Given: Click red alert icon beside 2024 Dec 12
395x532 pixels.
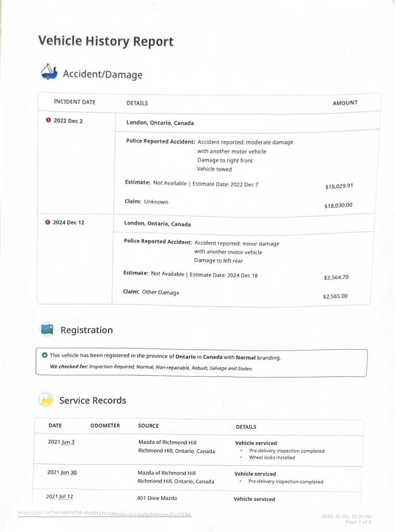Looking at the screenshot, I should click(48, 223).
